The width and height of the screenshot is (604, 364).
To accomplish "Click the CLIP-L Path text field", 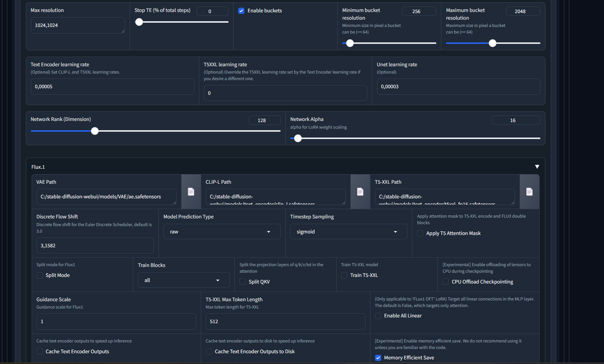I will pos(276,197).
